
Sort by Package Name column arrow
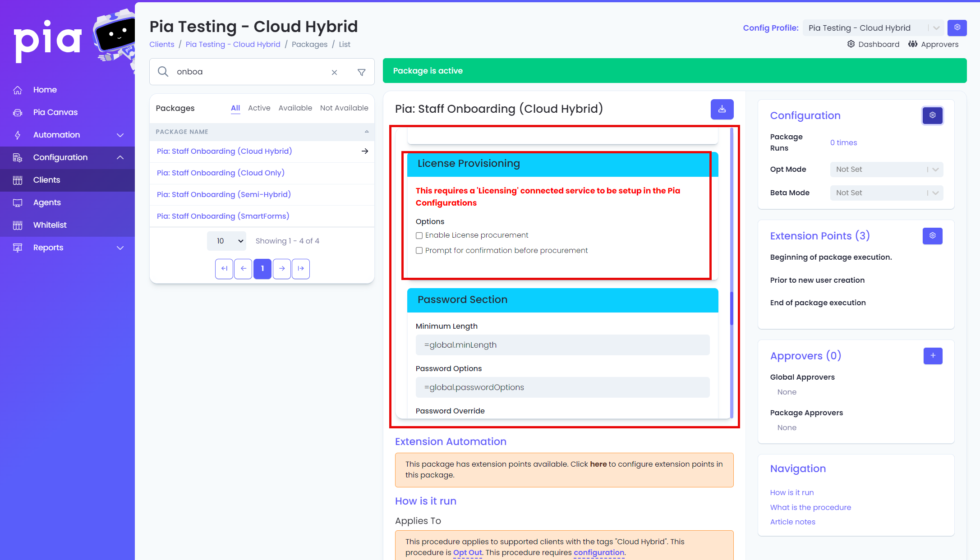367,132
